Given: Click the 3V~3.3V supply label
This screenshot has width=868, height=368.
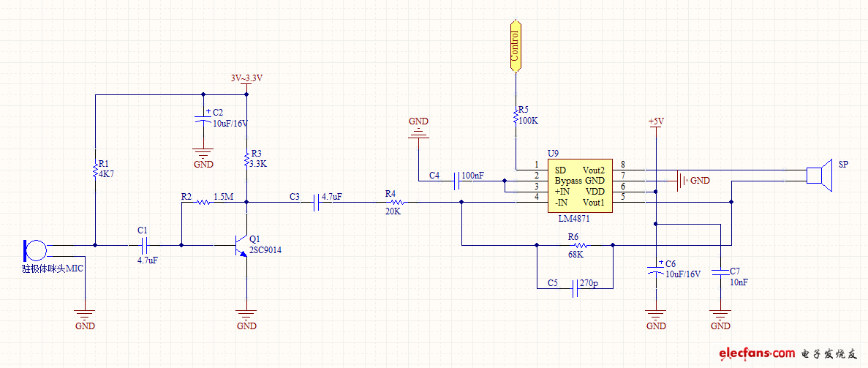Looking at the screenshot, I should (x=246, y=79).
